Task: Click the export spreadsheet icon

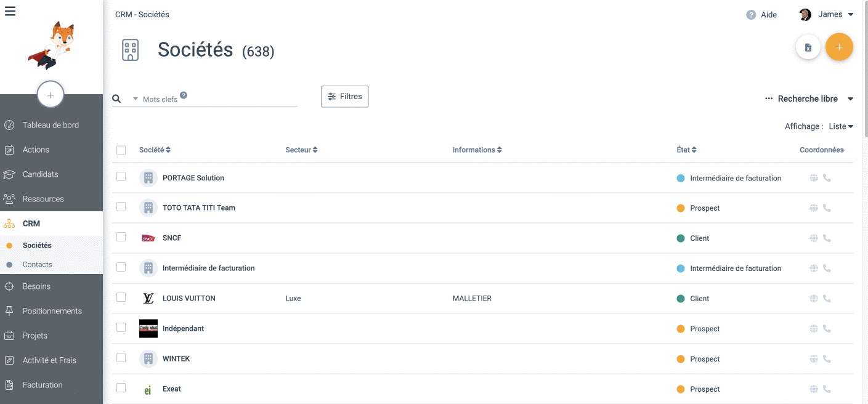Action: coord(808,47)
